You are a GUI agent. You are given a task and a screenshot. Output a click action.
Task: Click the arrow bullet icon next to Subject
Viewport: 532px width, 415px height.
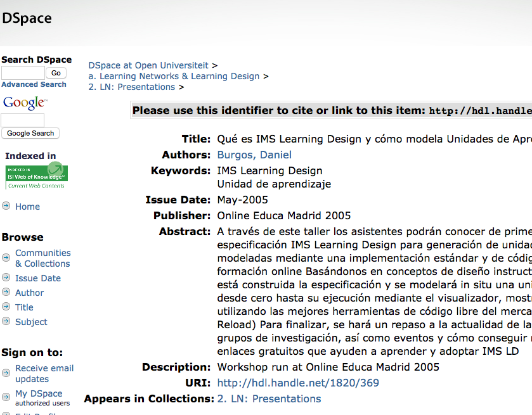6,321
